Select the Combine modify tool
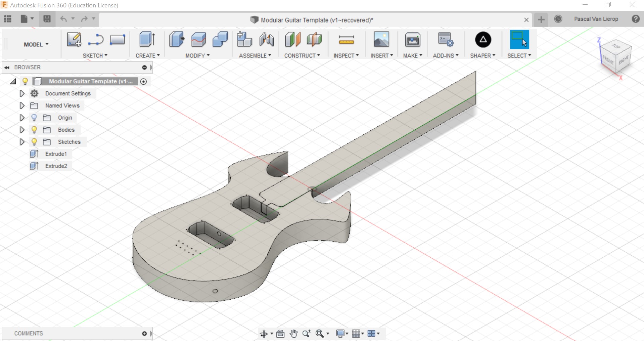The height and width of the screenshot is (341, 644). click(220, 40)
